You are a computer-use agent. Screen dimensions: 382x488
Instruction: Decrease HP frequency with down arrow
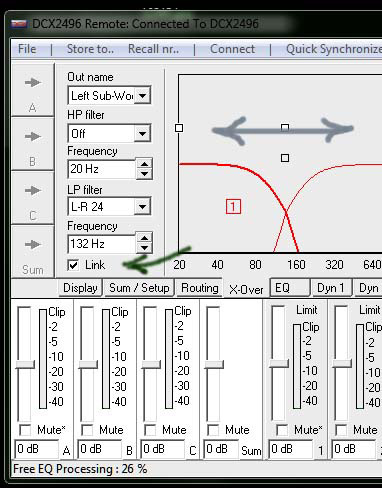[144, 174]
